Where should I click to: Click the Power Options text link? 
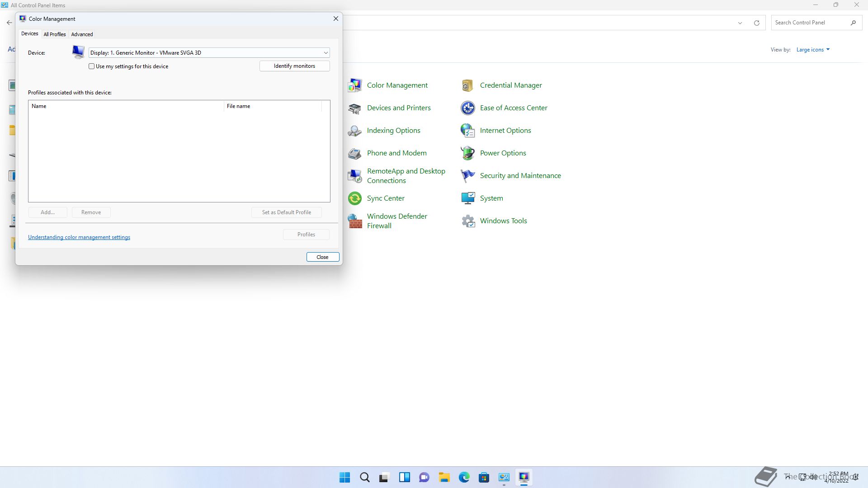pyautogui.click(x=503, y=153)
